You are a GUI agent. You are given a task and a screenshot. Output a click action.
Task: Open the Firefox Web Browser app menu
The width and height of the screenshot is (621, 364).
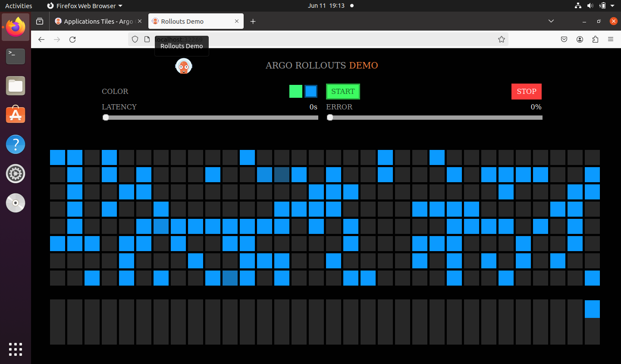(x=85, y=6)
